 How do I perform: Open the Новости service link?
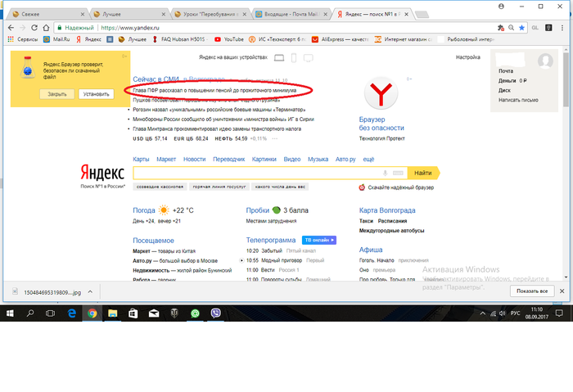coord(195,160)
